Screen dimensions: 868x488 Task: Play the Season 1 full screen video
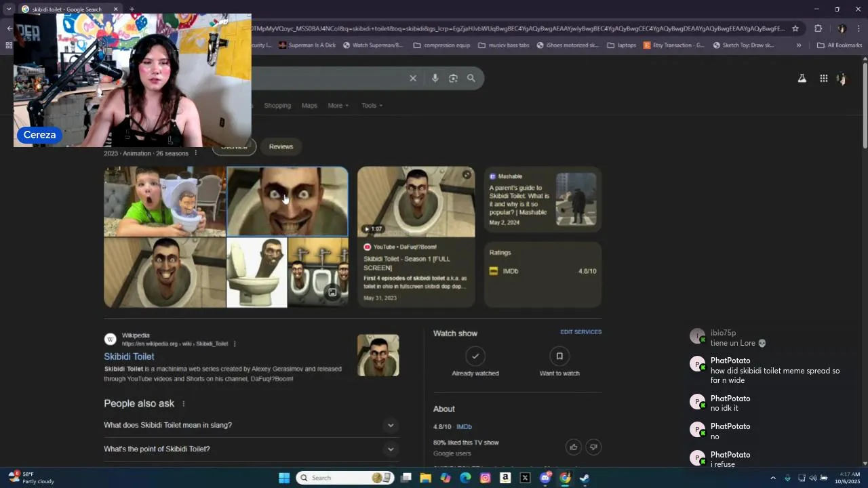pos(416,202)
